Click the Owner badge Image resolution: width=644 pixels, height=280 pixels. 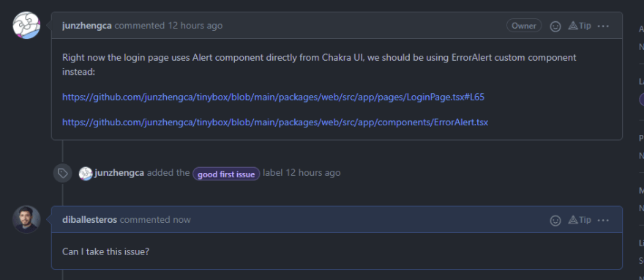click(x=524, y=26)
